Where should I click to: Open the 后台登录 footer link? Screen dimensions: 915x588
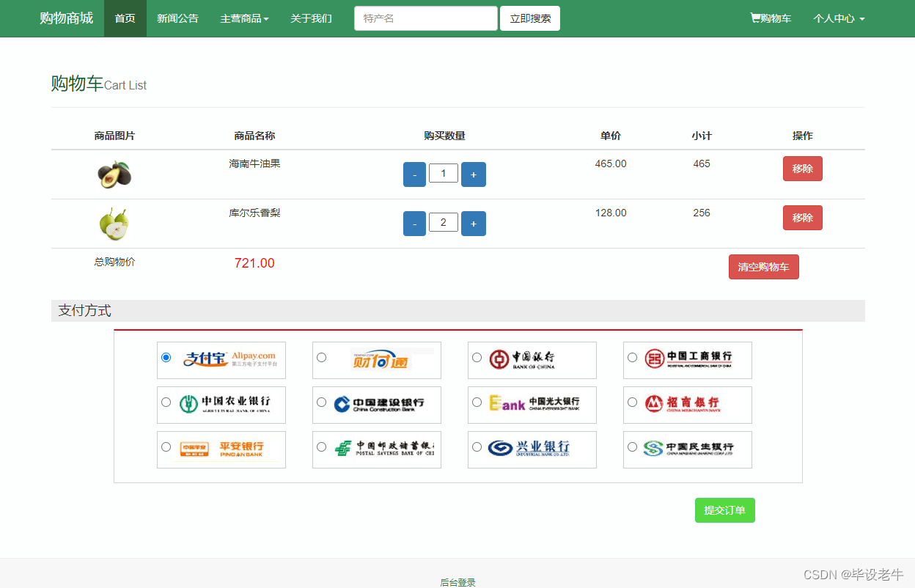(457, 582)
